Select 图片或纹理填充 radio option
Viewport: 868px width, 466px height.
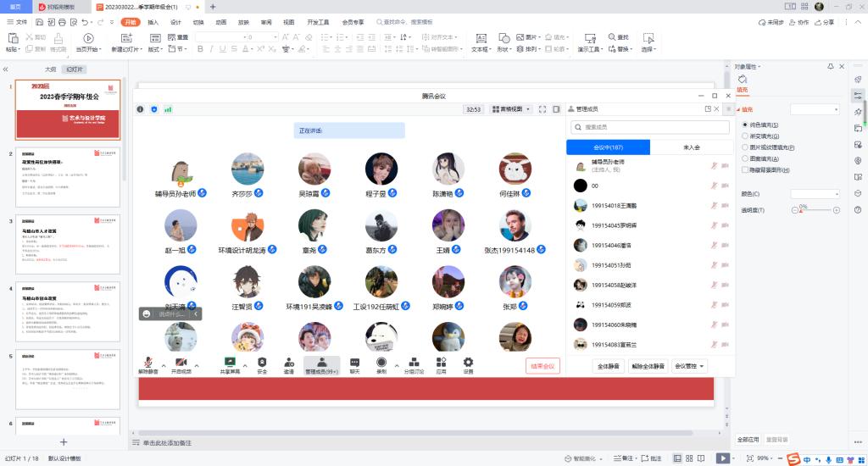point(745,147)
